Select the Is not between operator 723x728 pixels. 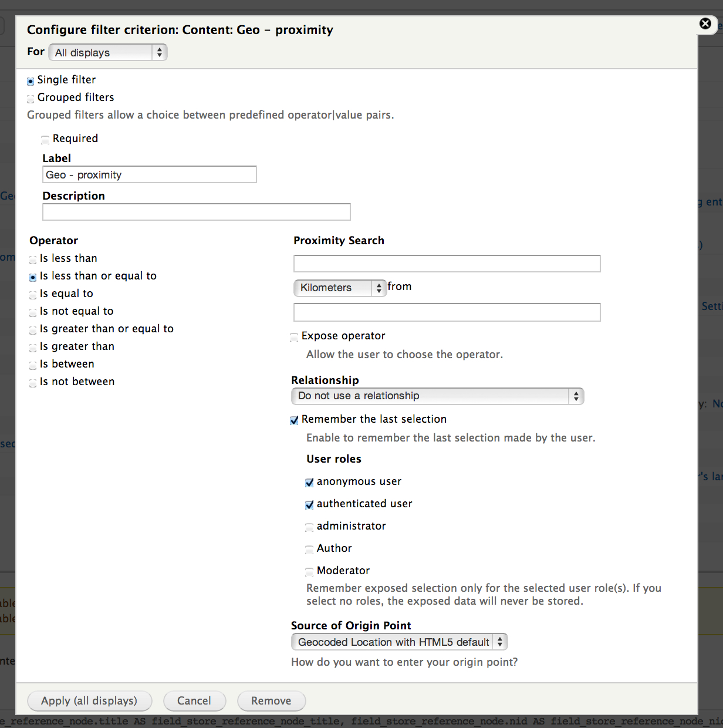point(32,383)
